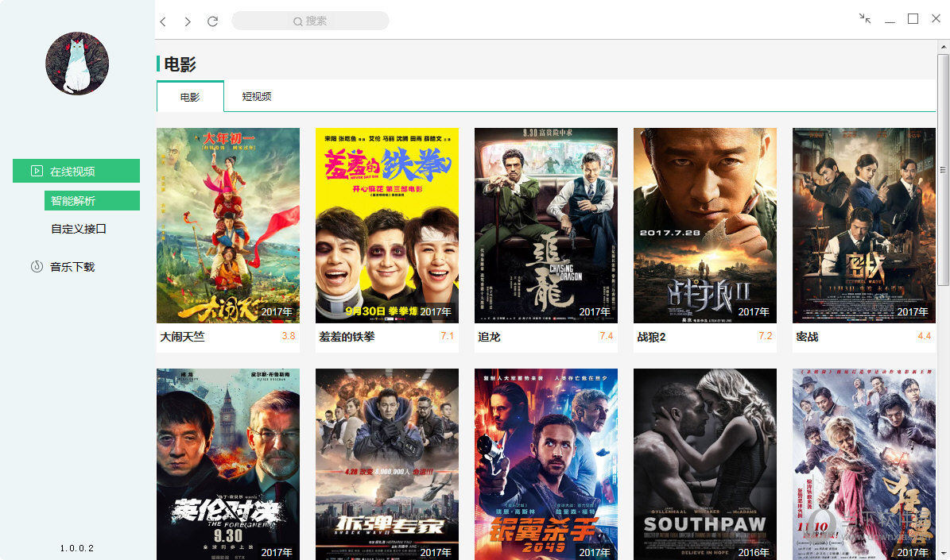The height and width of the screenshot is (560, 950).
Task: Switch to the 电影 tab
Action: click(x=190, y=97)
